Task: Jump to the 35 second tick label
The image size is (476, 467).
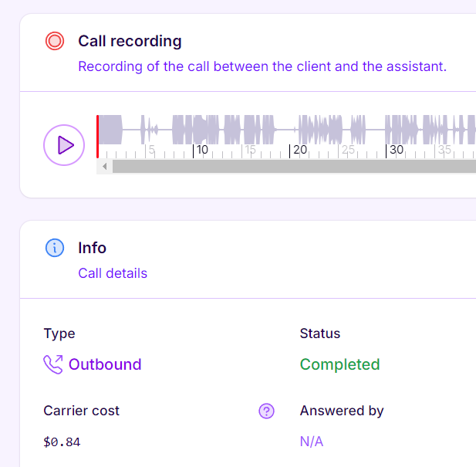Action: [444, 150]
